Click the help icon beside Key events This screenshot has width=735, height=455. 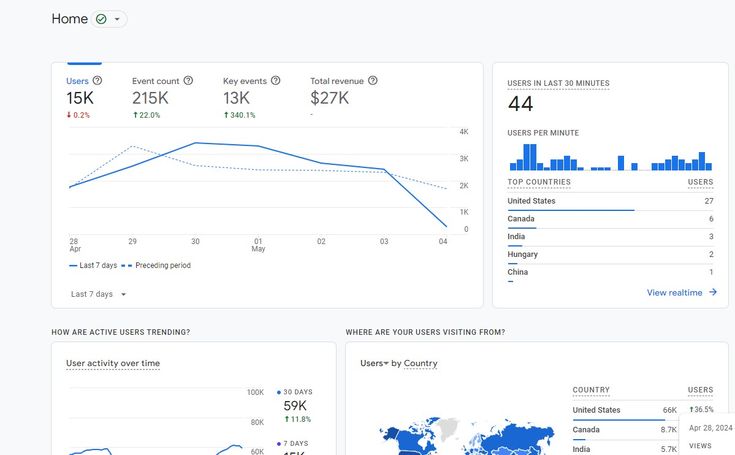(x=275, y=80)
